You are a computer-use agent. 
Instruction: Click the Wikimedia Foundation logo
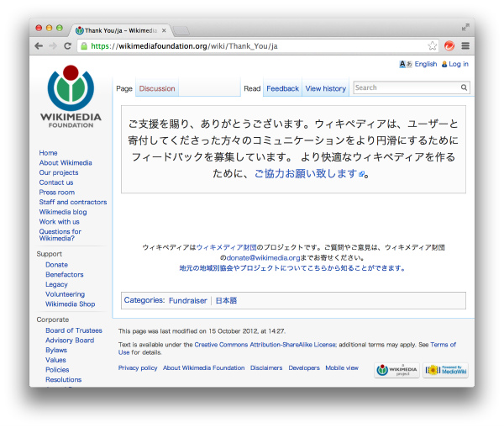point(71,97)
